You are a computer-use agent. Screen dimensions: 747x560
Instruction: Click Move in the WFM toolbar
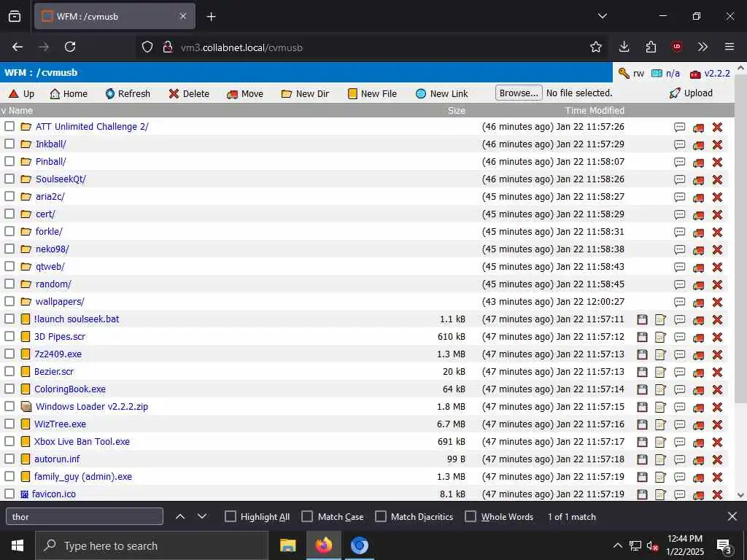click(245, 94)
